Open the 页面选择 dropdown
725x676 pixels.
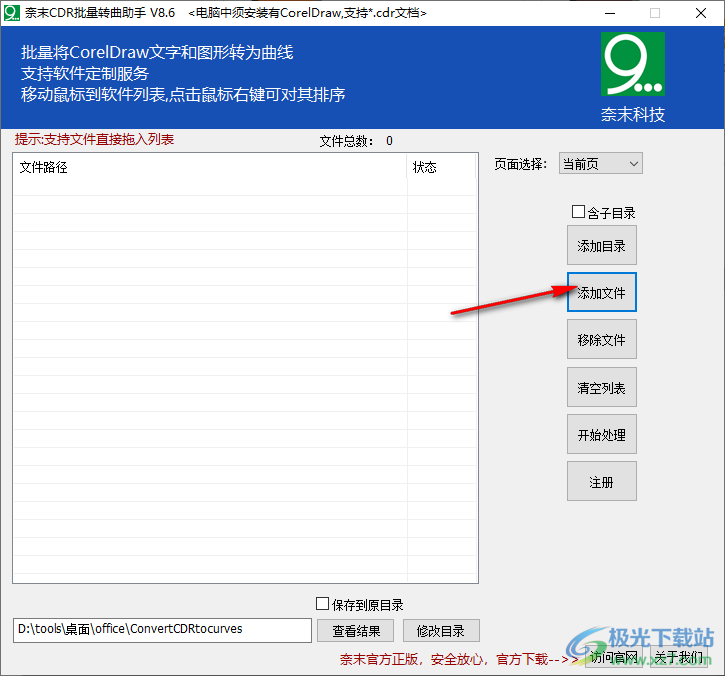click(x=600, y=164)
